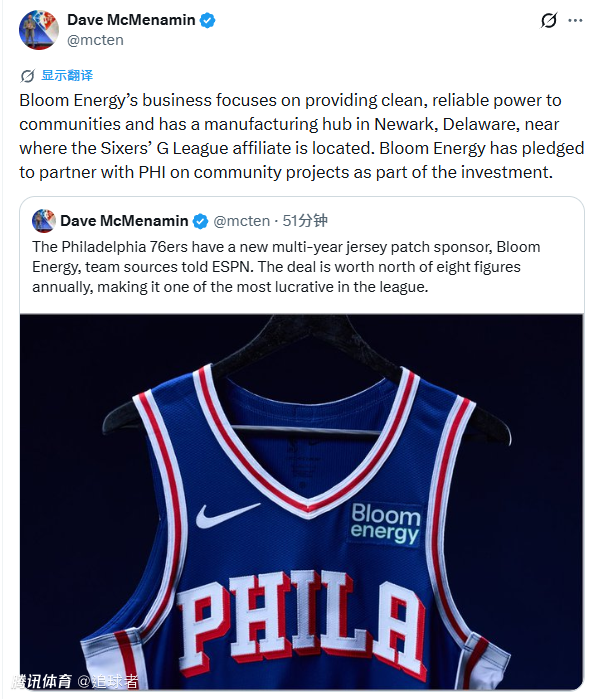
Task: Click the small avatar in quoted tweet
Action: (44, 221)
